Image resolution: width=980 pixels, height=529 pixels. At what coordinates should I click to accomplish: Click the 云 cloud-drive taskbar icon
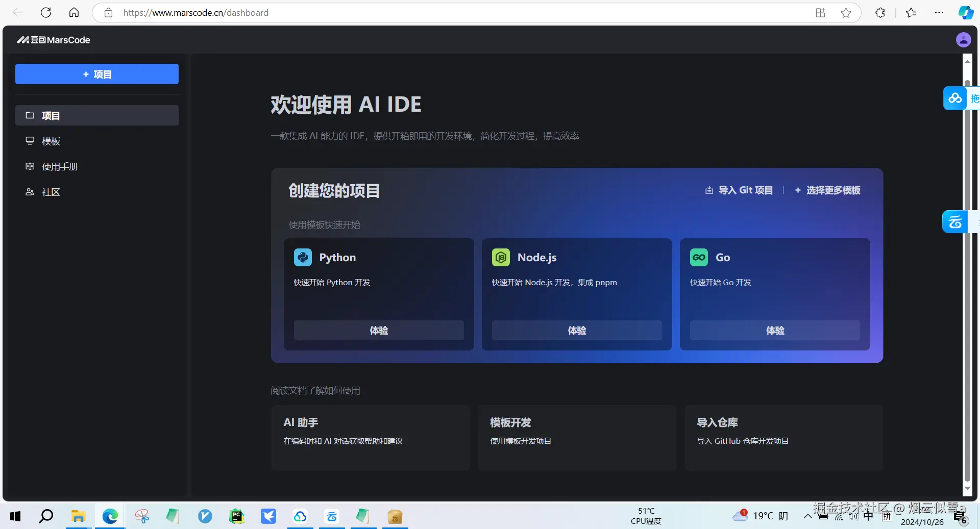[332, 516]
